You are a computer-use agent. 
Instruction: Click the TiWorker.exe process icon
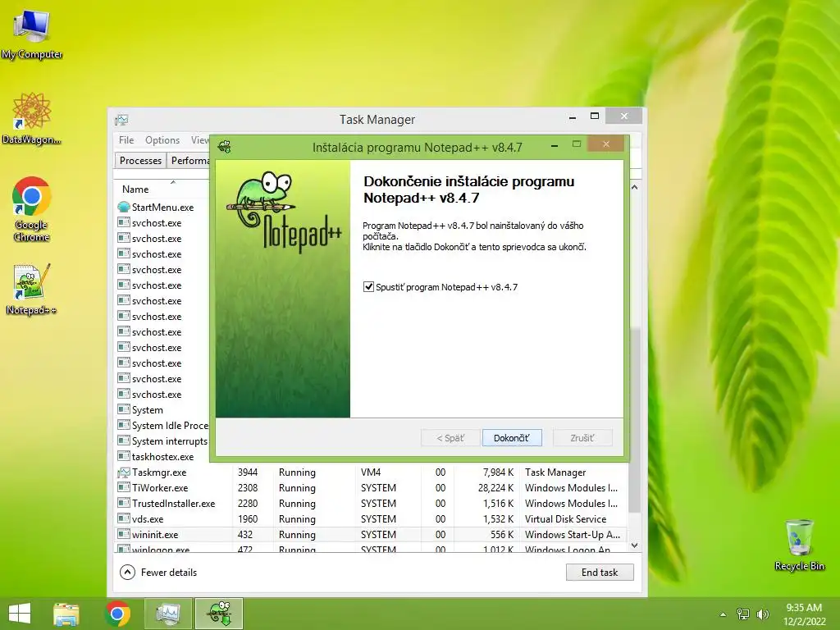tap(124, 487)
